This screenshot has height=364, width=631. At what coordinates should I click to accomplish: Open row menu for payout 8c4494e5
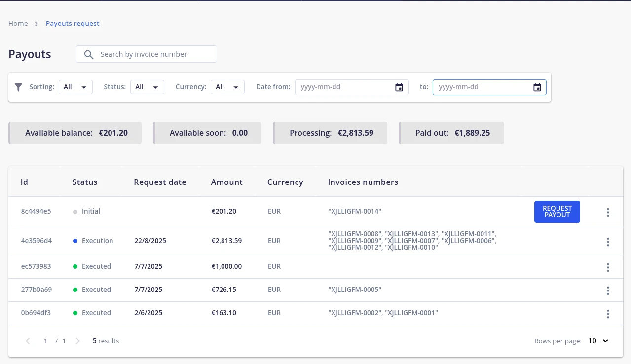point(608,212)
